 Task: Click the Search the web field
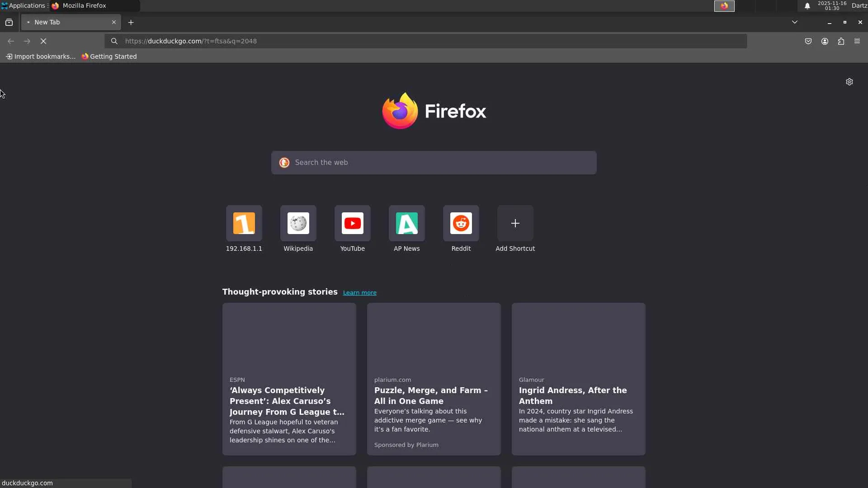tap(434, 163)
